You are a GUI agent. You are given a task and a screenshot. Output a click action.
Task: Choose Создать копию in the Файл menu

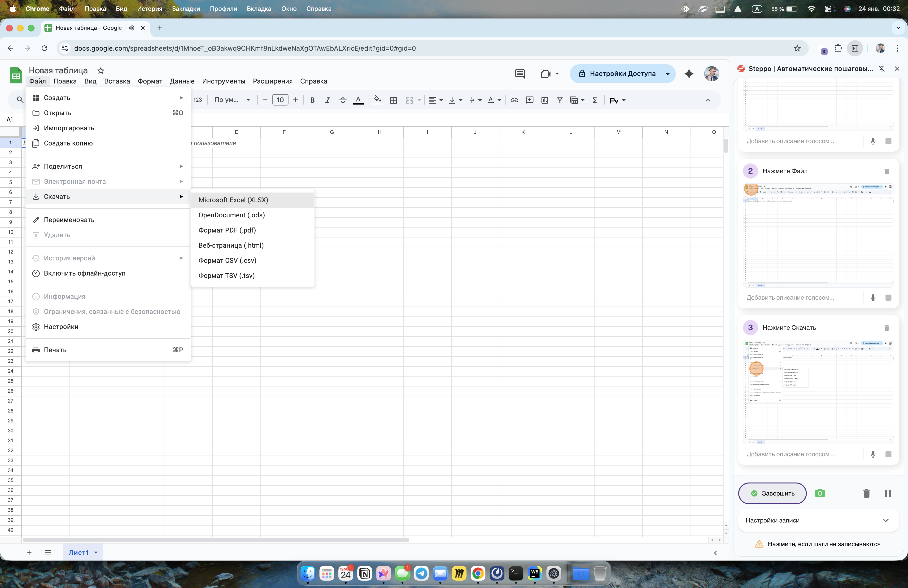(x=68, y=143)
